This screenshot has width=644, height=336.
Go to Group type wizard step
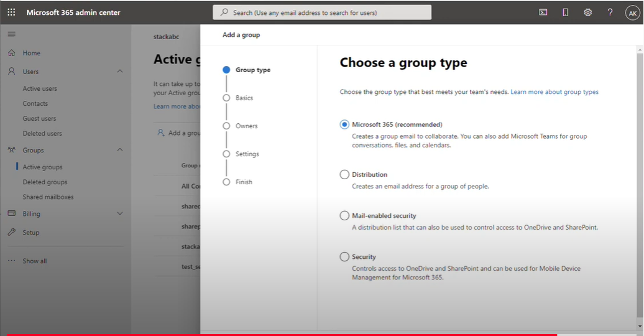tap(246, 70)
